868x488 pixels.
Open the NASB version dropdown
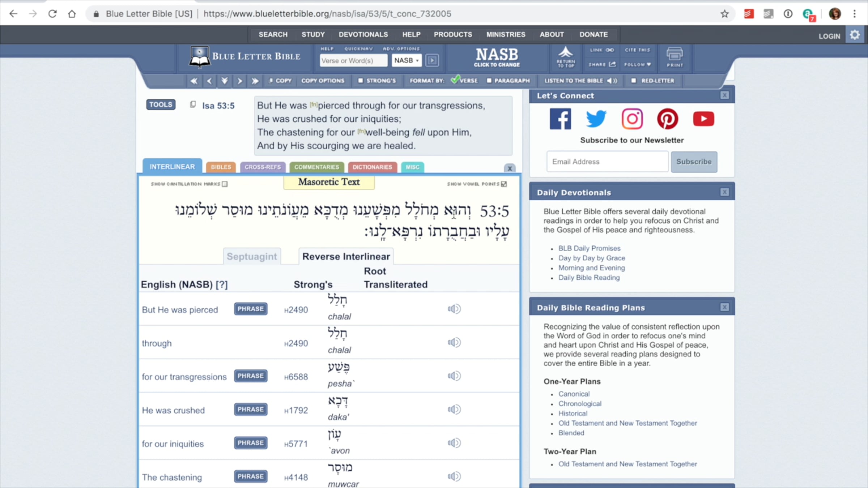pos(407,60)
